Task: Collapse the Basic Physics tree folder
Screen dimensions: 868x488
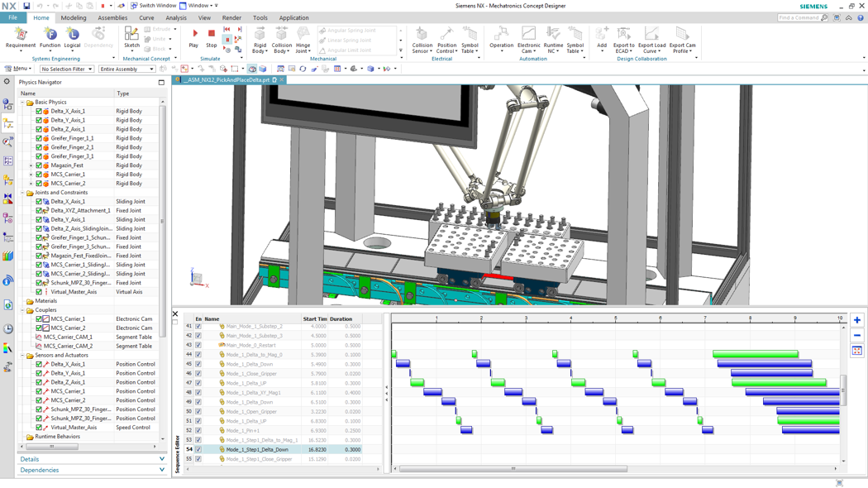Action: click(22, 103)
